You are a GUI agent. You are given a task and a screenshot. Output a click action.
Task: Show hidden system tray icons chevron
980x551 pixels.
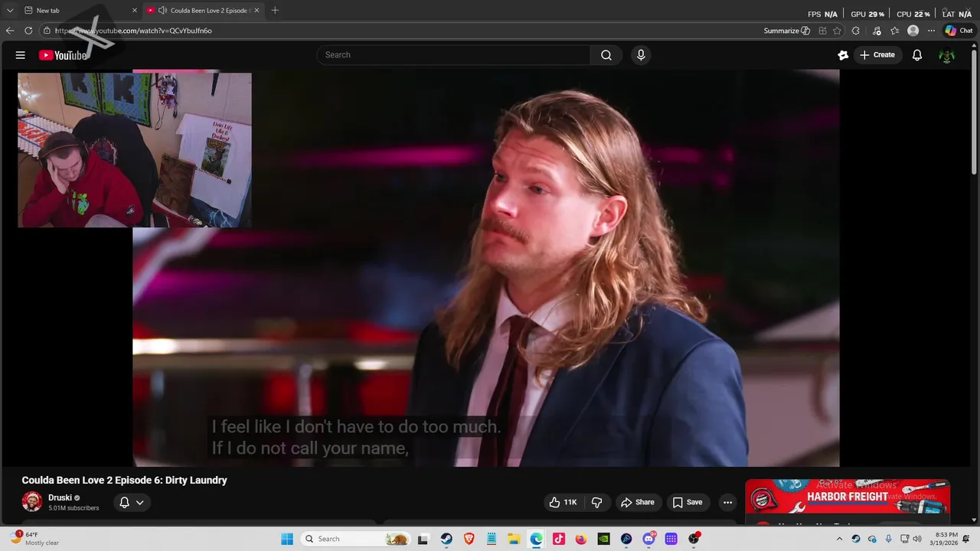click(840, 539)
